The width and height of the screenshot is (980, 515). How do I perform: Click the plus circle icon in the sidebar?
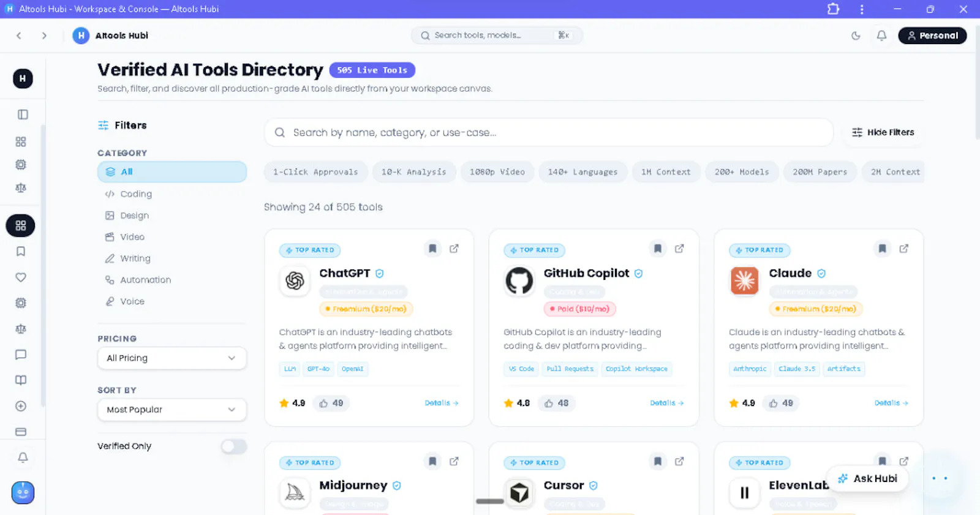(21, 406)
